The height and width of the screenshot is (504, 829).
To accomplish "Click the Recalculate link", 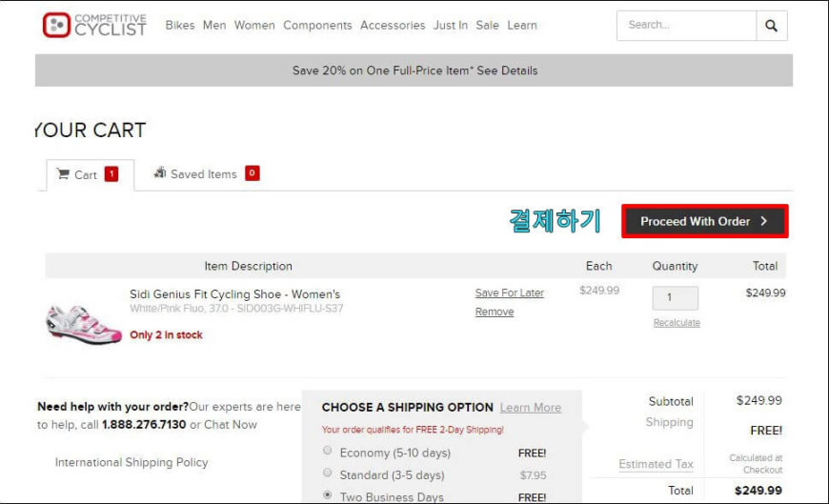I will (677, 323).
